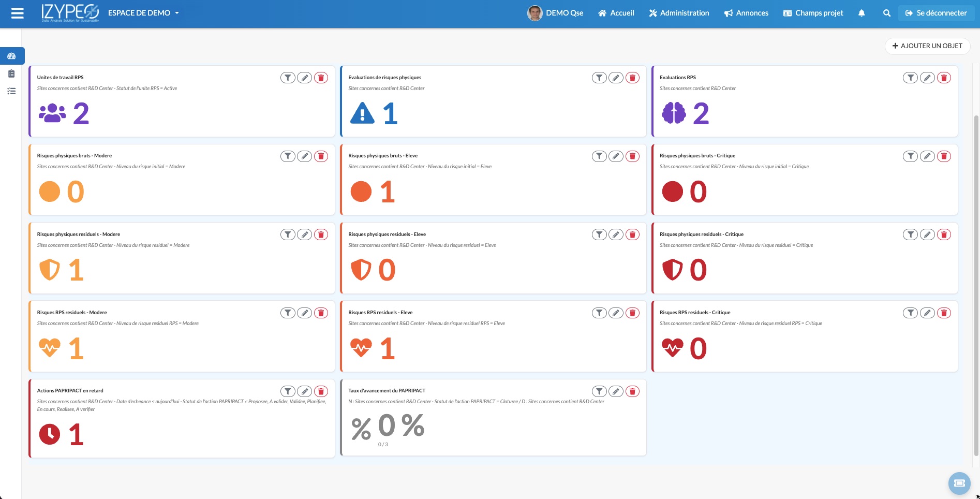
Task: Edit Risques RPS residuels - Critique card
Action: 927,313
